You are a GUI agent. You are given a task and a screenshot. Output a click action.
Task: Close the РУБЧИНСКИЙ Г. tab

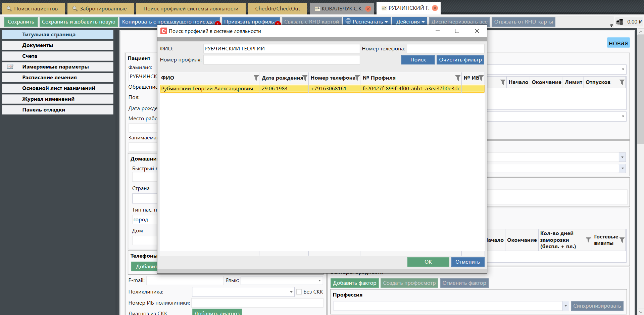(x=435, y=8)
